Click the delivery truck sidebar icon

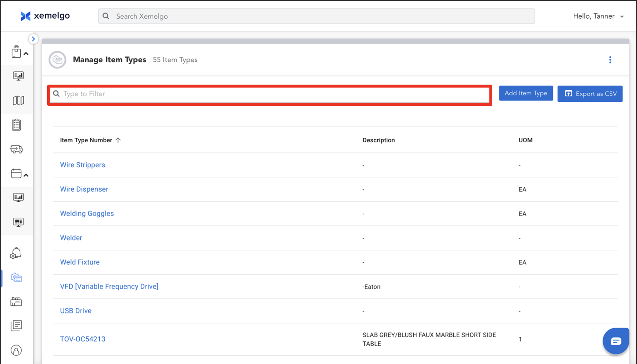pos(16,150)
